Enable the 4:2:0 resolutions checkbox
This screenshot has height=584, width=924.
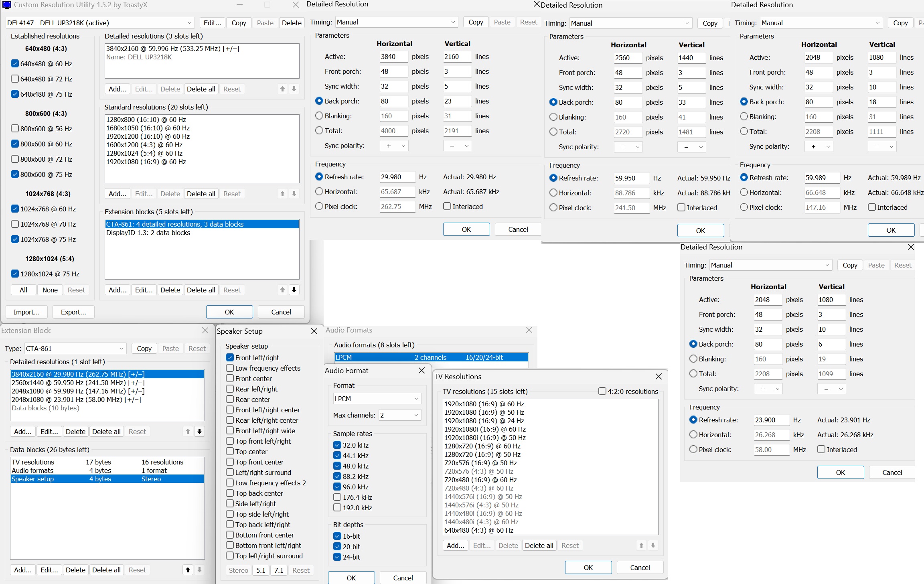[602, 391]
